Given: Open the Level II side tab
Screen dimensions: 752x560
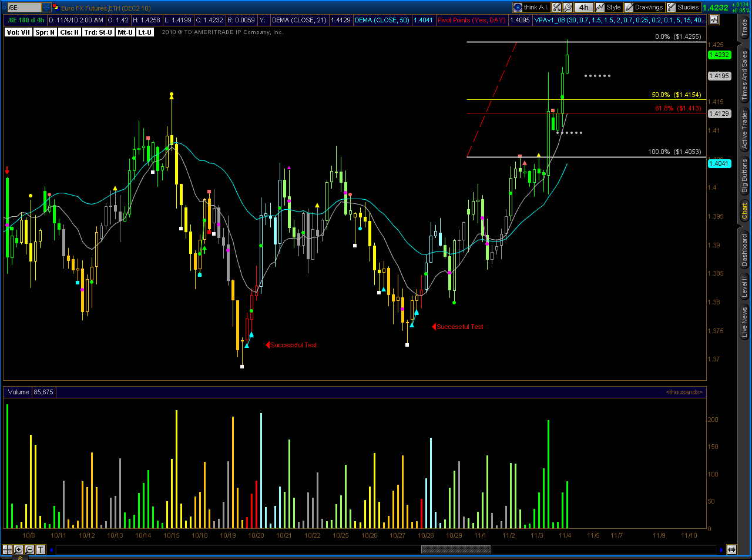Looking at the screenshot, I should (744, 286).
